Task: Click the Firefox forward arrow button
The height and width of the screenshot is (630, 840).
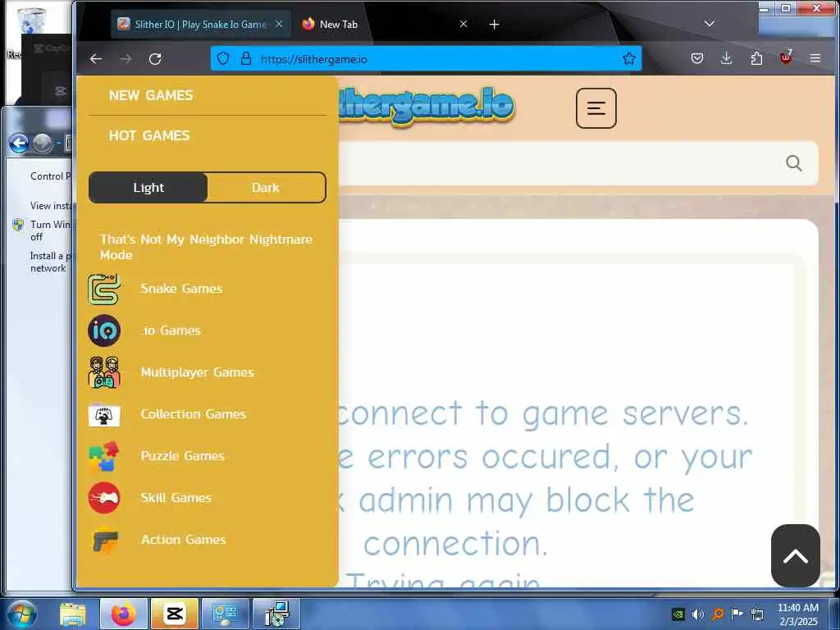Action: tap(126, 59)
